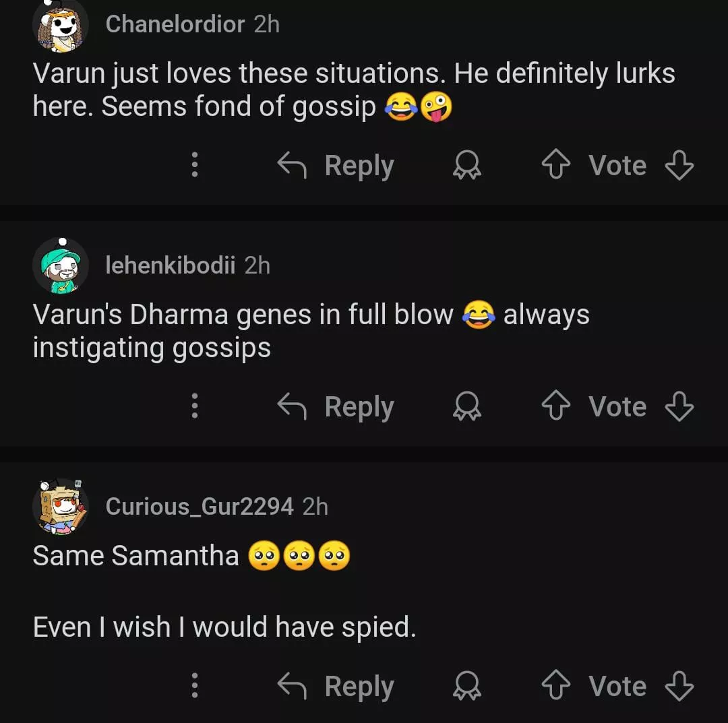Open Chanelordior's profile from username

tap(175, 24)
